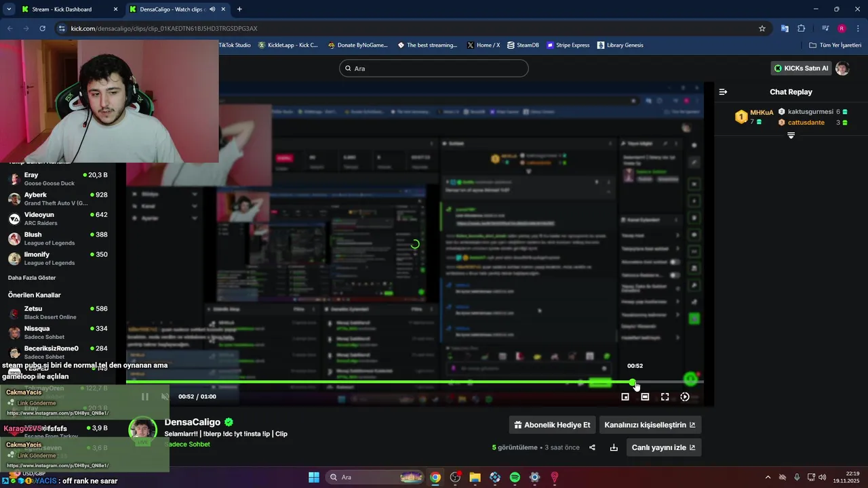
Task: Open Zetsu recommended channel
Action: 58,312
